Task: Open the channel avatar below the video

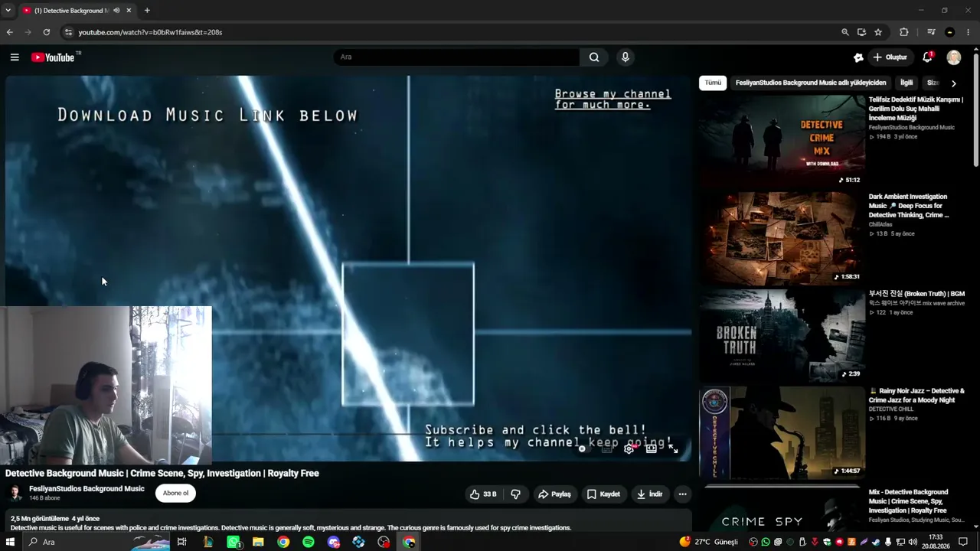Action: click(15, 494)
